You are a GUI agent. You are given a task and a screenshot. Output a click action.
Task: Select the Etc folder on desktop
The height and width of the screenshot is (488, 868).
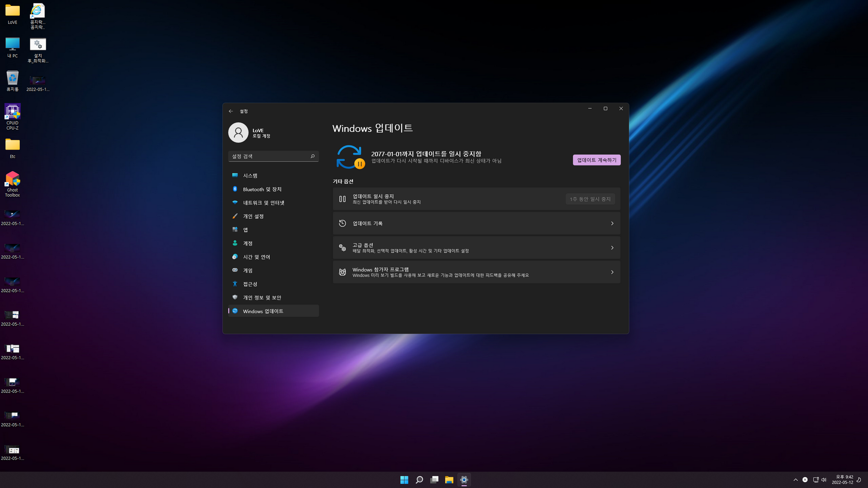click(x=13, y=149)
